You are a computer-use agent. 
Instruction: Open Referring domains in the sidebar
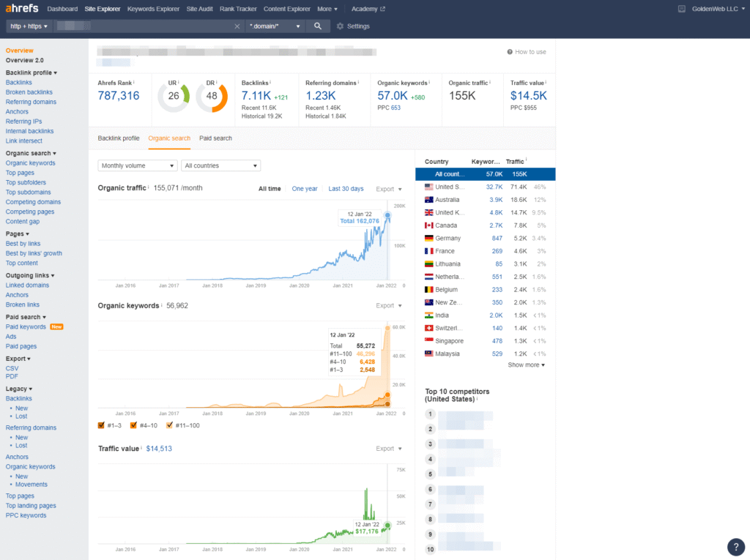pos(31,102)
